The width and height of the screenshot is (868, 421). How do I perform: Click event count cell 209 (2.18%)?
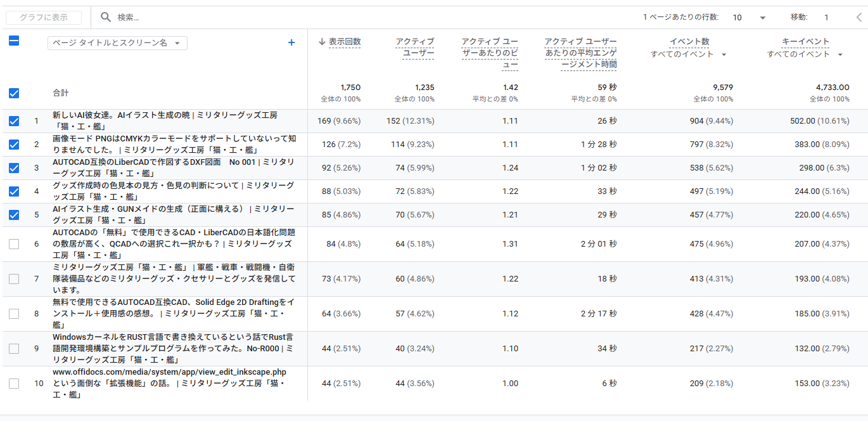[712, 384]
